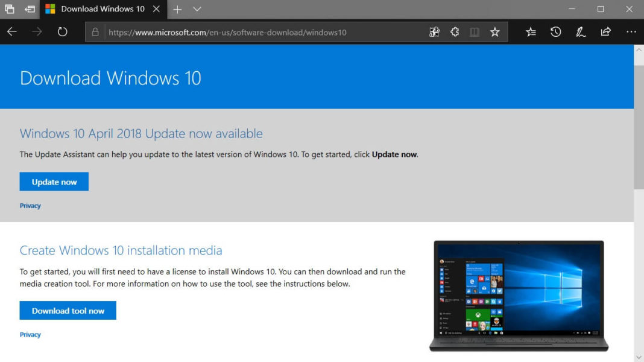The height and width of the screenshot is (362, 644).
Task: Open the Privacy link under Update now
Action: tap(30, 205)
